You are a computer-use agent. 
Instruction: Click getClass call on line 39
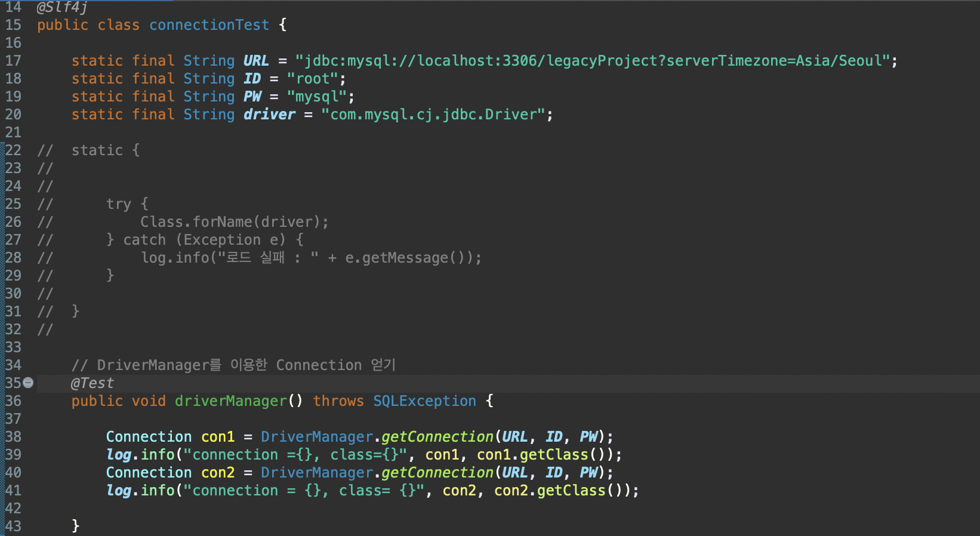pyautogui.click(x=554, y=455)
